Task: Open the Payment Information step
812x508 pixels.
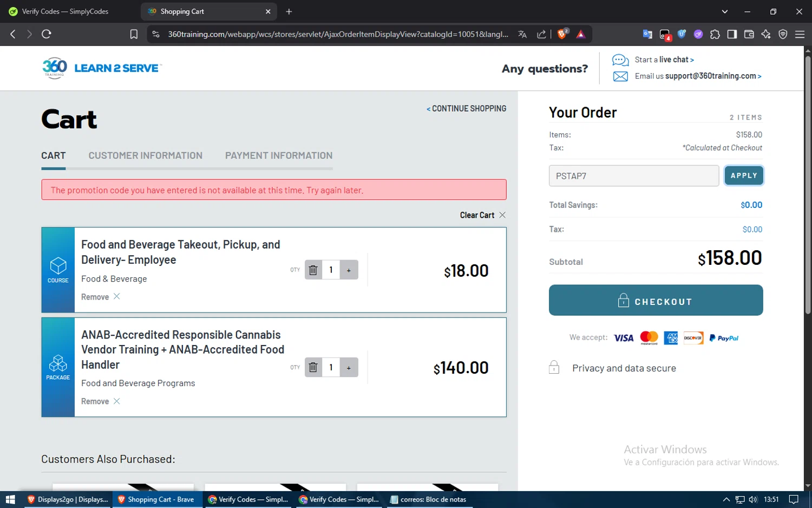Action: [279, 155]
